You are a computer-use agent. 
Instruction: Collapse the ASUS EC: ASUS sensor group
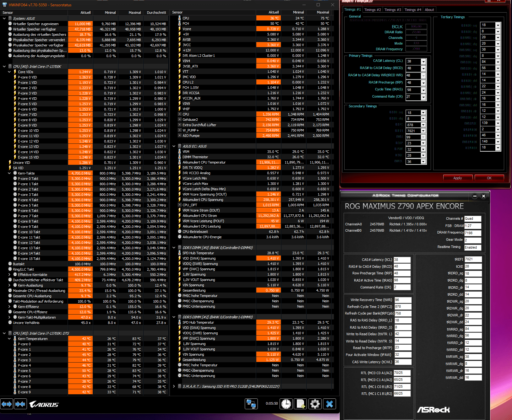(174, 146)
